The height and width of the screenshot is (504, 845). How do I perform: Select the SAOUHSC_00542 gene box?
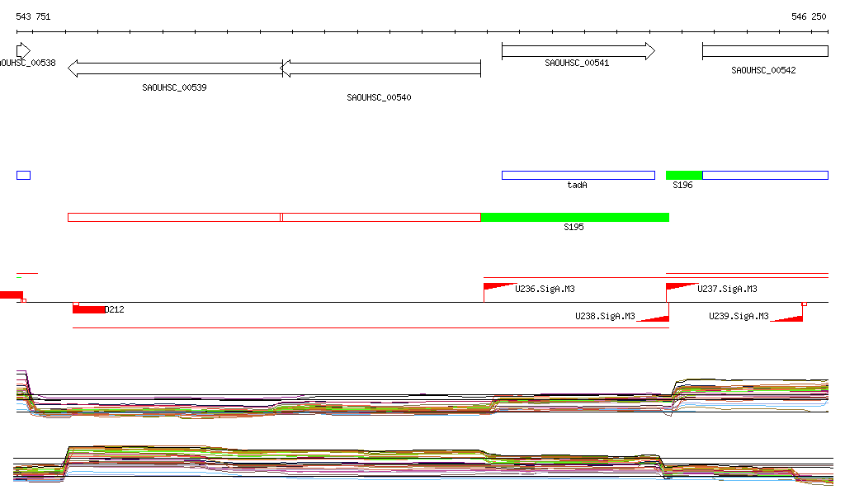(x=764, y=51)
